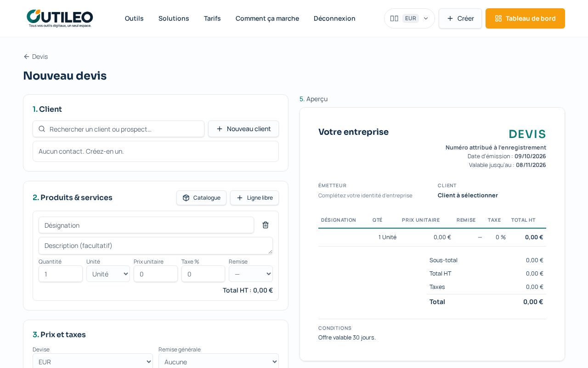Open the EUR currency selector in header

[x=409, y=18]
